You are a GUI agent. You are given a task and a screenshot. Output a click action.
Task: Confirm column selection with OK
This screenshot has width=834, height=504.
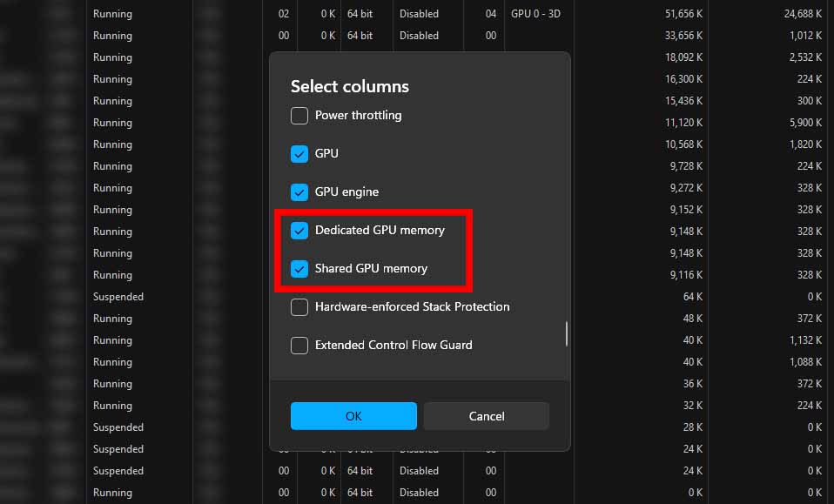point(353,416)
